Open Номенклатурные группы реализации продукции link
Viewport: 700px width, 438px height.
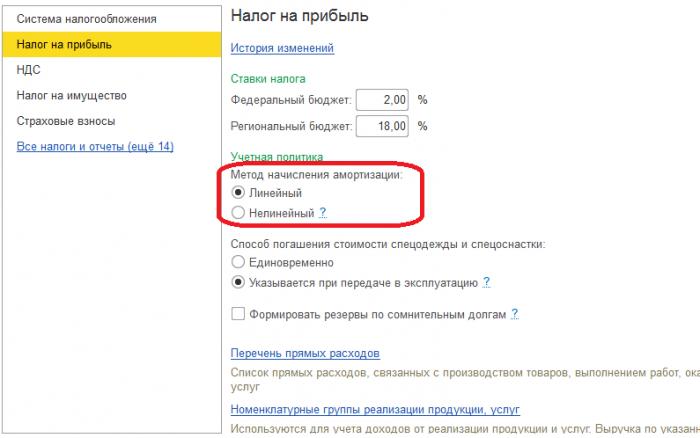click(375, 409)
